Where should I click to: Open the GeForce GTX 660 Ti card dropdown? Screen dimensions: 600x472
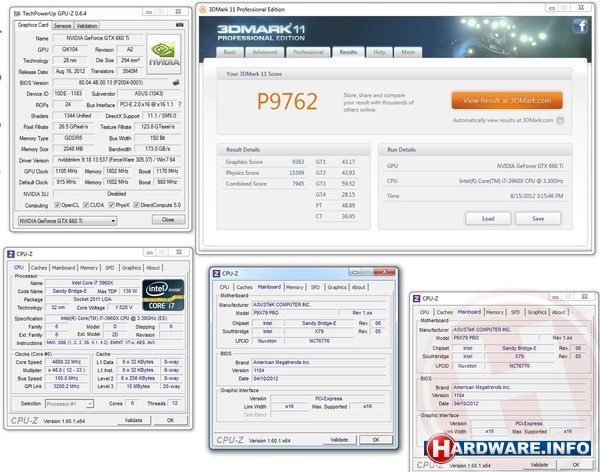[x=67, y=221]
